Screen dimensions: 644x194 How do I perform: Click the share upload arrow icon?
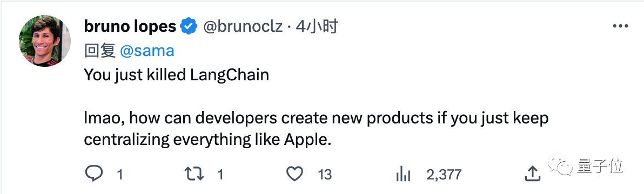point(532,174)
